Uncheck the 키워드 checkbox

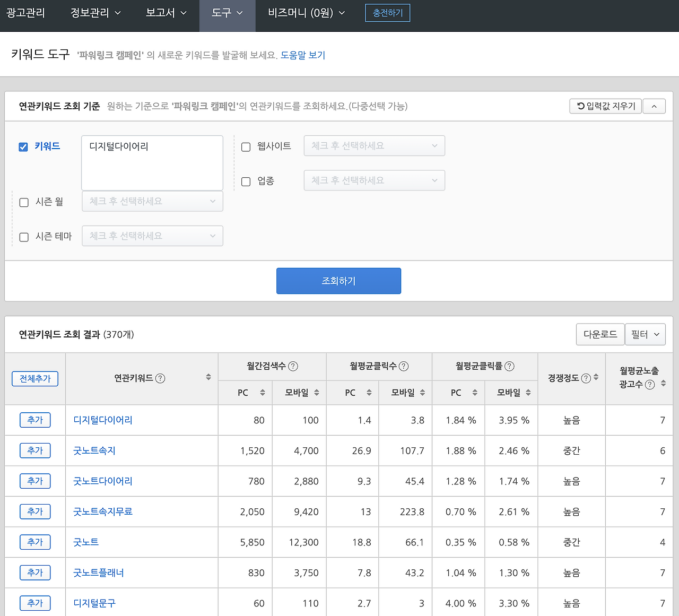click(x=23, y=147)
